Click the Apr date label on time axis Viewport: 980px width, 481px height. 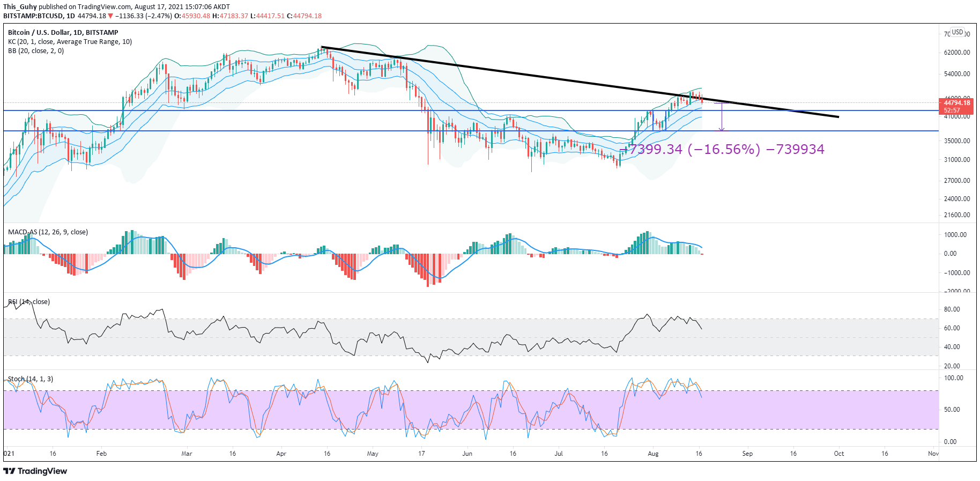(x=281, y=454)
